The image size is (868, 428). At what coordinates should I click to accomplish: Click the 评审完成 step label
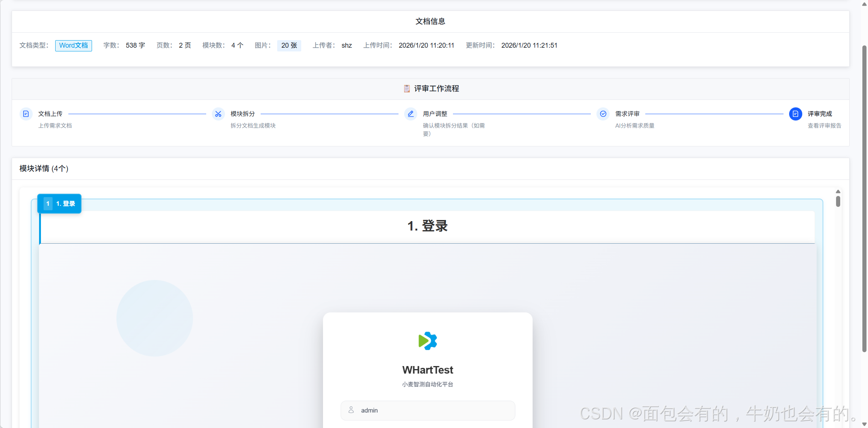pyautogui.click(x=820, y=114)
